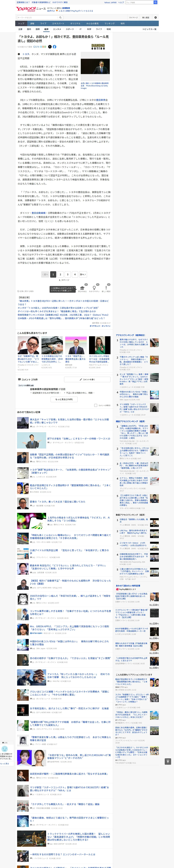174x868 pixels.
Task: Click the ログイン link
Action: (51, 11)
